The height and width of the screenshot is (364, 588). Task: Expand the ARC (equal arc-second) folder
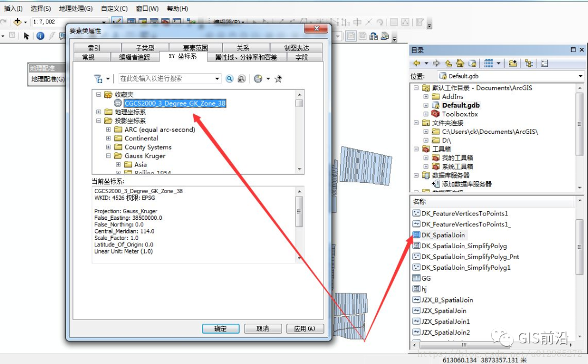pyautogui.click(x=108, y=129)
